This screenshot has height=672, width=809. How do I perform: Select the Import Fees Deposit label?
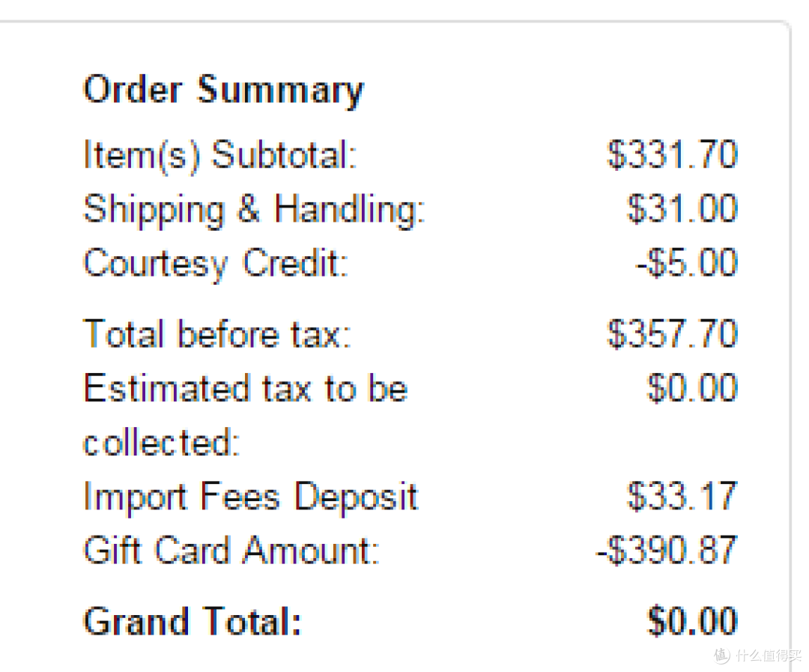pyautogui.click(x=250, y=497)
